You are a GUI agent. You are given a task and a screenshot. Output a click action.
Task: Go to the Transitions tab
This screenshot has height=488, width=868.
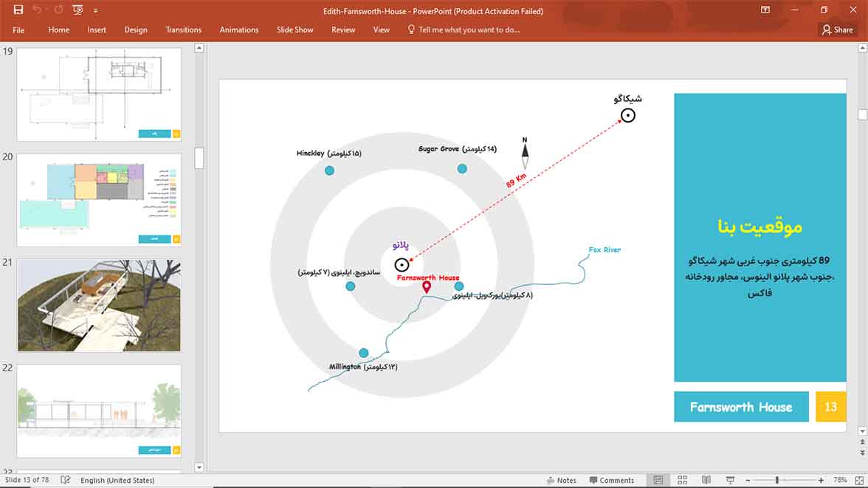(x=183, y=30)
